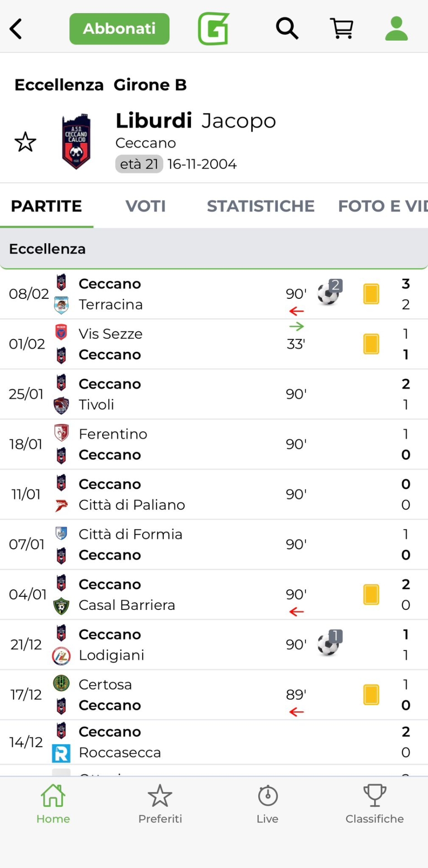The height and width of the screenshot is (868, 428).
Task: Open the Ceccano vs Lodigiani match
Action: pyautogui.click(x=181, y=645)
